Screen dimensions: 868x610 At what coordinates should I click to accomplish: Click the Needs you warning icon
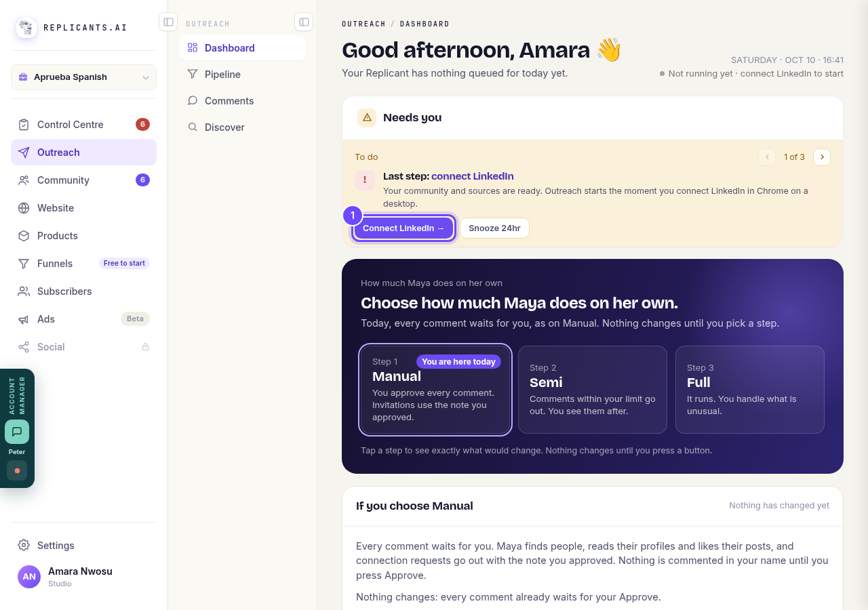tap(367, 118)
